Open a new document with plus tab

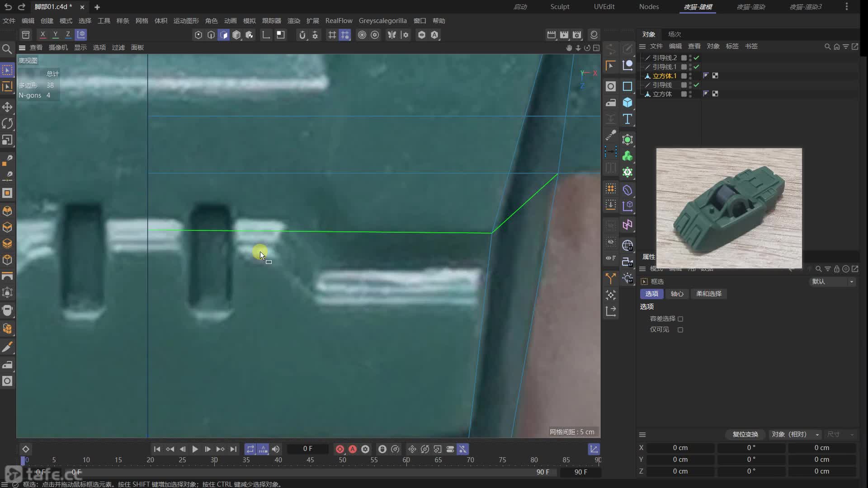coord(97,7)
